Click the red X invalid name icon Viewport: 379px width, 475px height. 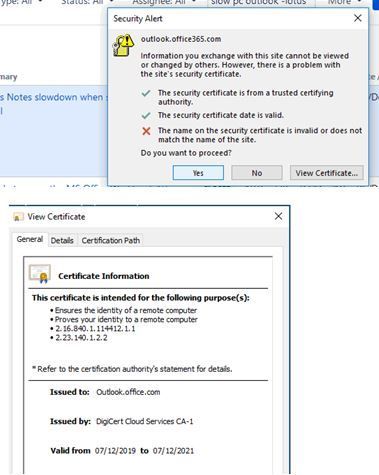(146, 131)
